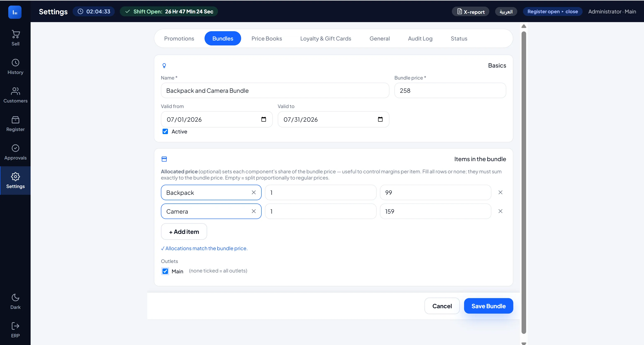Open the Camera item selector
The image size is (644, 345).
[211, 211]
